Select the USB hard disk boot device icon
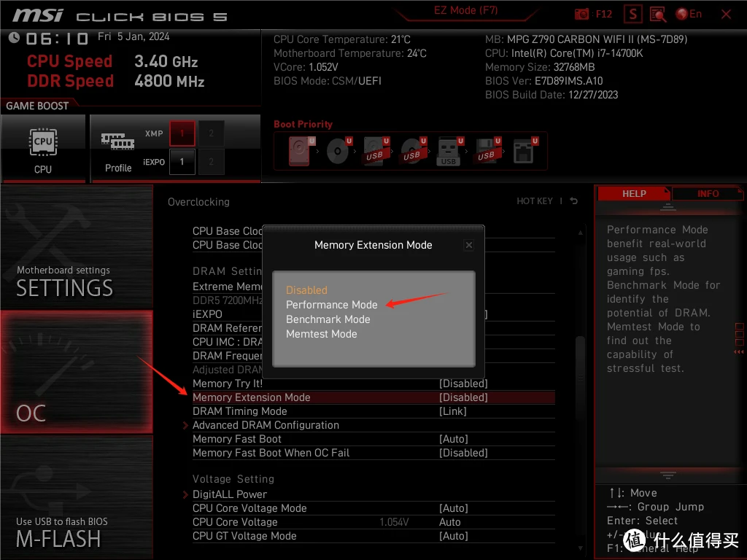The width and height of the screenshot is (747, 560). tap(376, 151)
